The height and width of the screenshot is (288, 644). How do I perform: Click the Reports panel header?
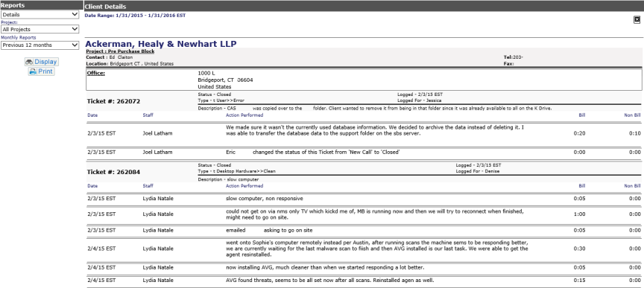point(42,5)
